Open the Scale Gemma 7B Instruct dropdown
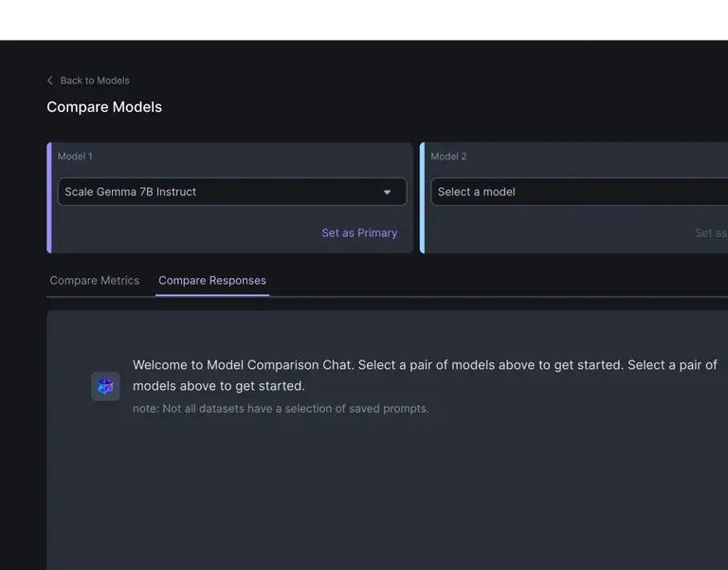Viewport: 728px width, 570px height. (218, 192)
